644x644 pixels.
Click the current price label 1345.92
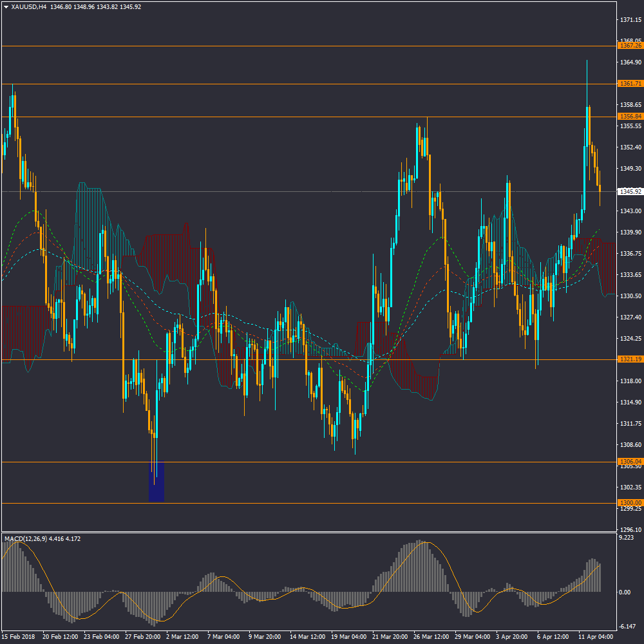(630, 191)
